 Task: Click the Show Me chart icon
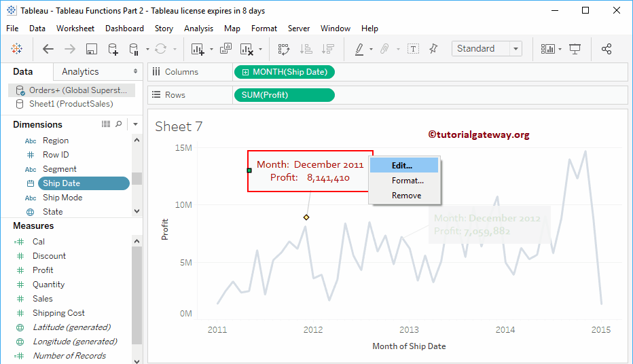click(x=548, y=49)
